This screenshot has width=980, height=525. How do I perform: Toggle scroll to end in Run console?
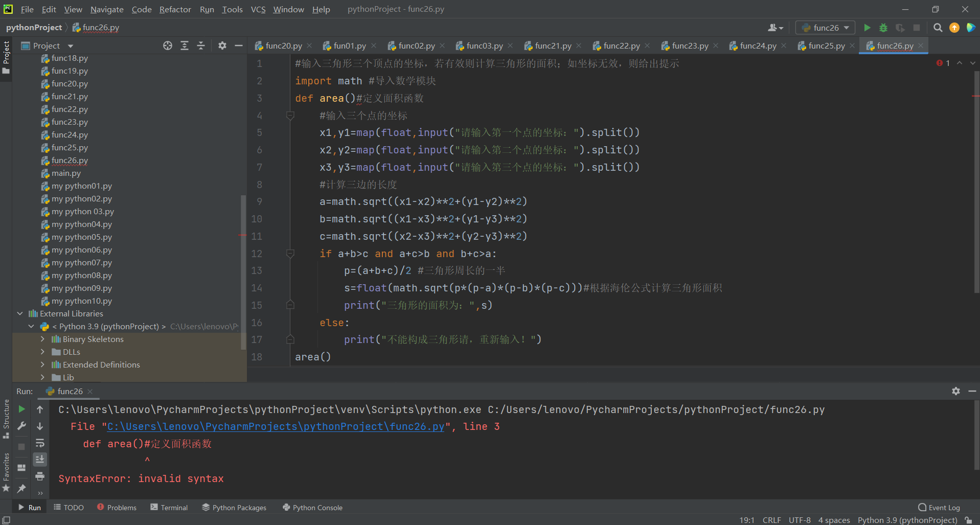[x=40, y=460]
